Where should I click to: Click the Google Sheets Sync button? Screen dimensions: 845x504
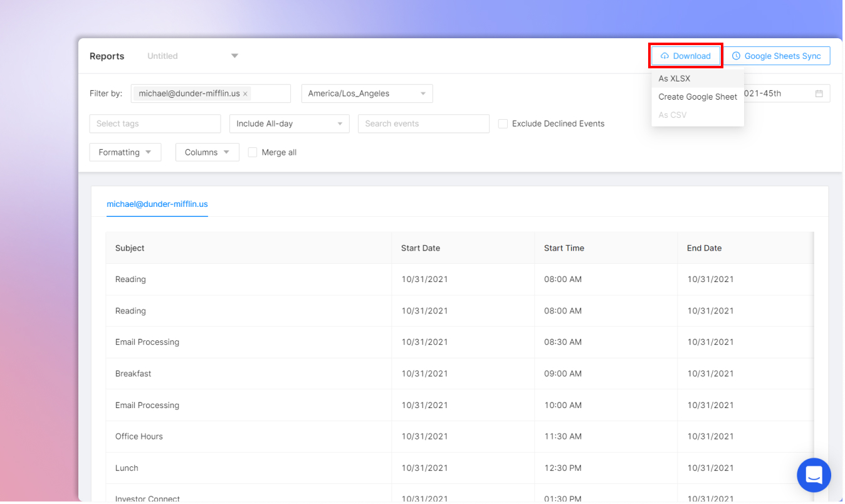click(x=777, y=56)
